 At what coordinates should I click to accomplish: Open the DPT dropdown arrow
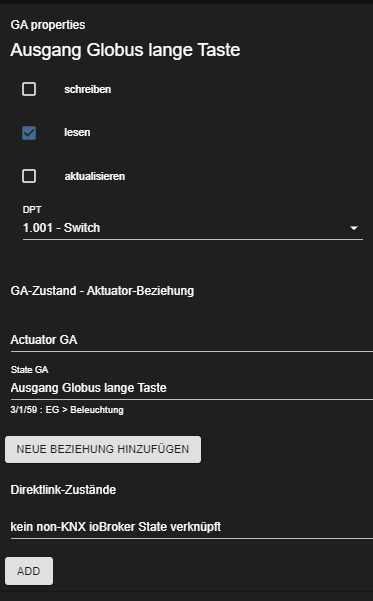tap(354, 228)
